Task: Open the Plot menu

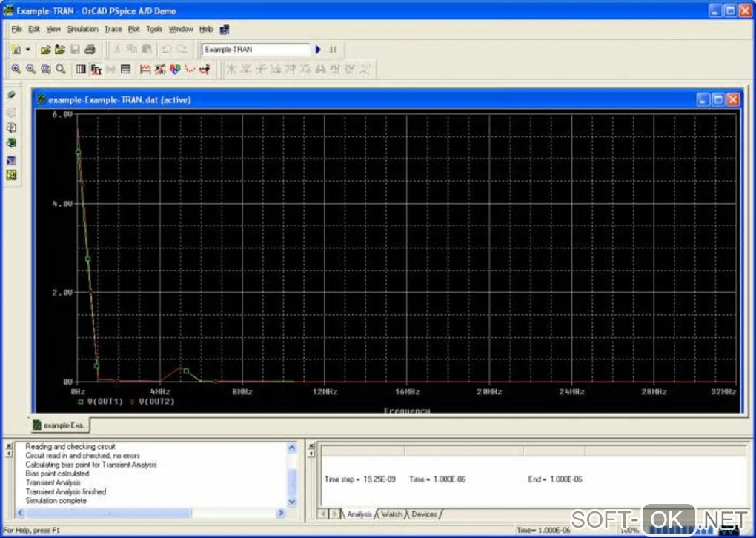Action: 133,30
